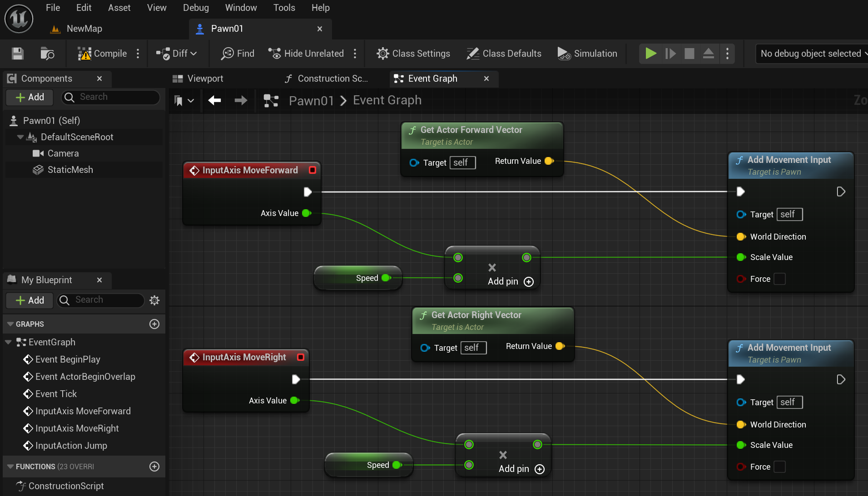Screen dimensions: 868x496
Task: Click Axis Value pin on InputAxis MoveForward
Action: coord(307,213)
